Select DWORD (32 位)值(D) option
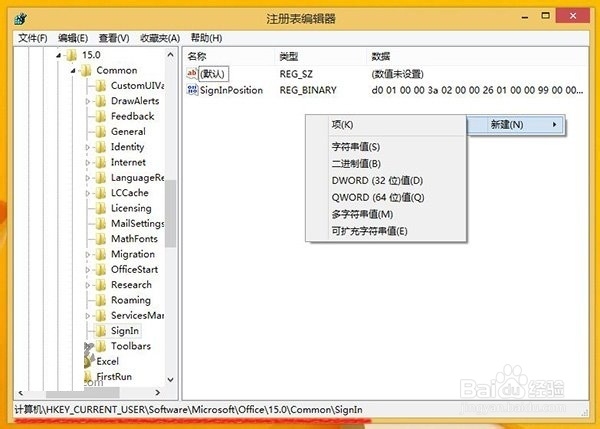 (x=386, y=181)
